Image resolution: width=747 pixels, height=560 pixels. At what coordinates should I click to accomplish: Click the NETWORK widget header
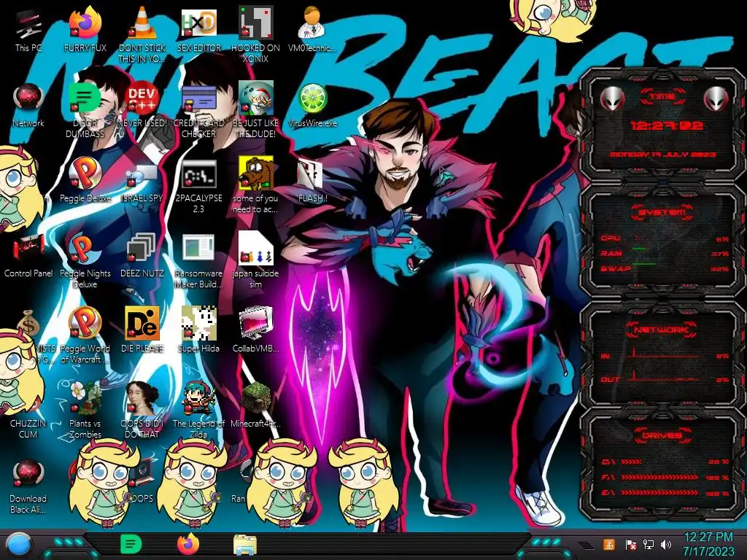click(x=662, y=330)
